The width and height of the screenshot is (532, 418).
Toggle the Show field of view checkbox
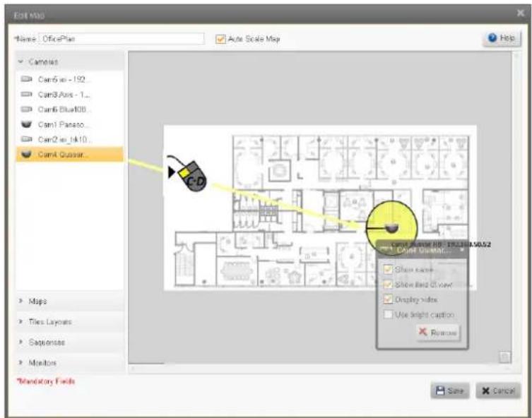tap(388, 285)
